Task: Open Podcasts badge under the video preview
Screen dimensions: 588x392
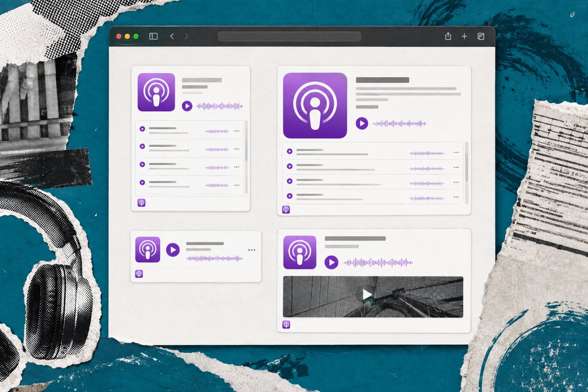Action: [286, 325]
